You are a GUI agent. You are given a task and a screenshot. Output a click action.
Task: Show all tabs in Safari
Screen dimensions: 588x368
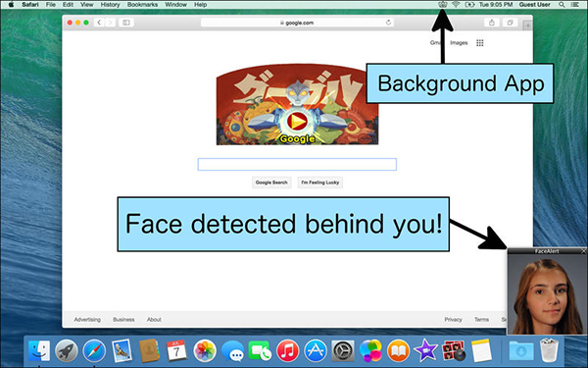coord(510,23)
